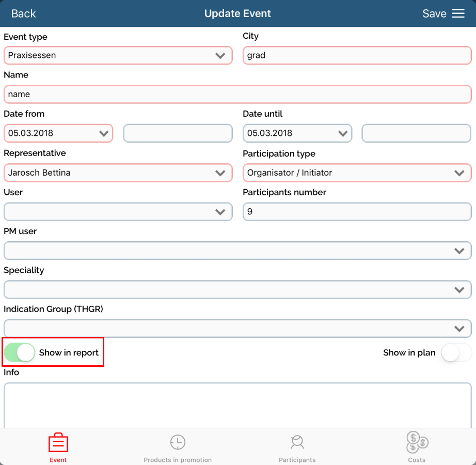Click the Name text field
The width and height of the screenshot is (476, 465).
[x=237, y=94]
